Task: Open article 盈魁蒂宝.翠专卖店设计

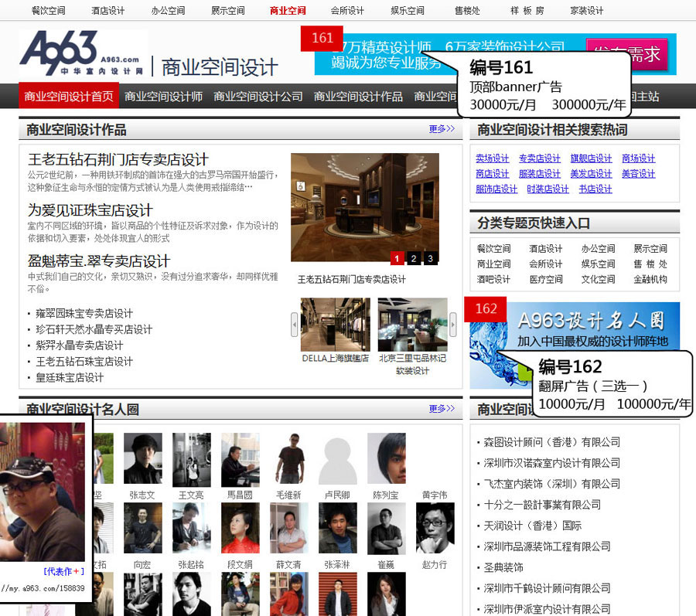Action: (99, 261)
